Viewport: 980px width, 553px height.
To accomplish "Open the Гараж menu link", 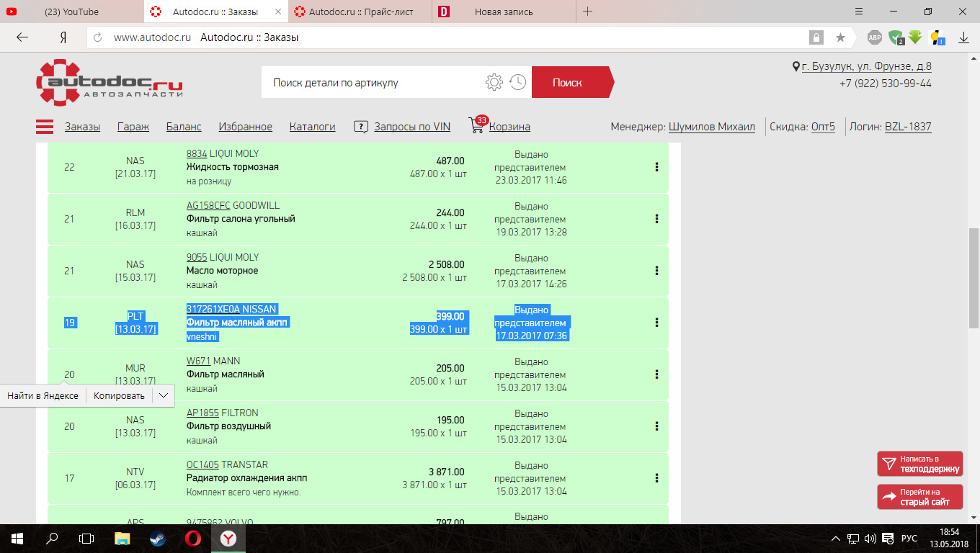I will coord(133,127).
